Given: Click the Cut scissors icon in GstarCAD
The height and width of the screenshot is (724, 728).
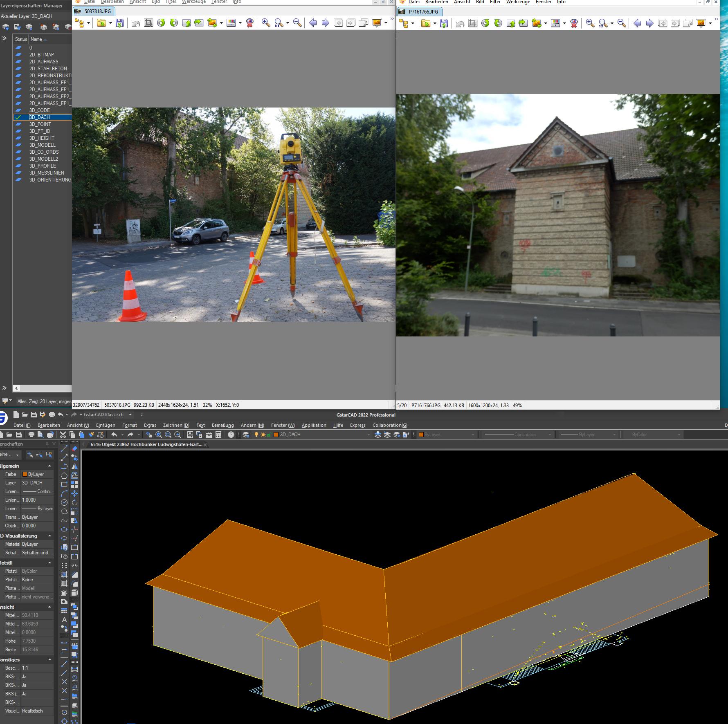Looking at the screenshot, I should pyautogui.click(x=63, y=435).
